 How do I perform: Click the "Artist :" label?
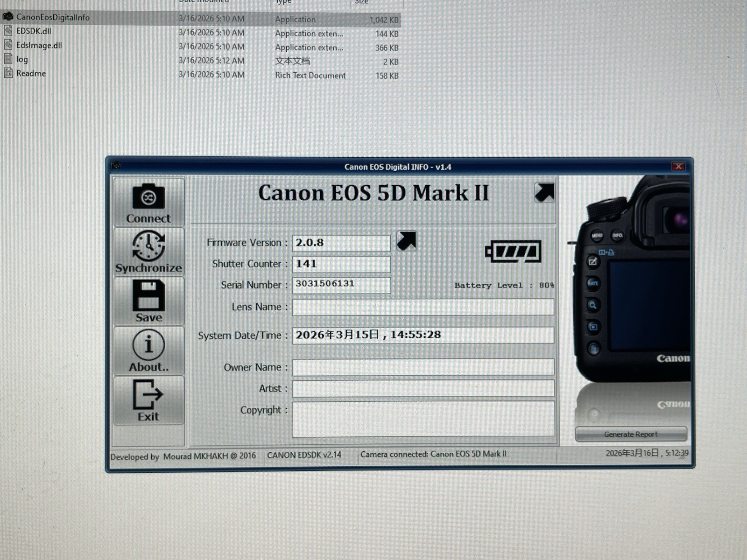click(x=273, y=388)
